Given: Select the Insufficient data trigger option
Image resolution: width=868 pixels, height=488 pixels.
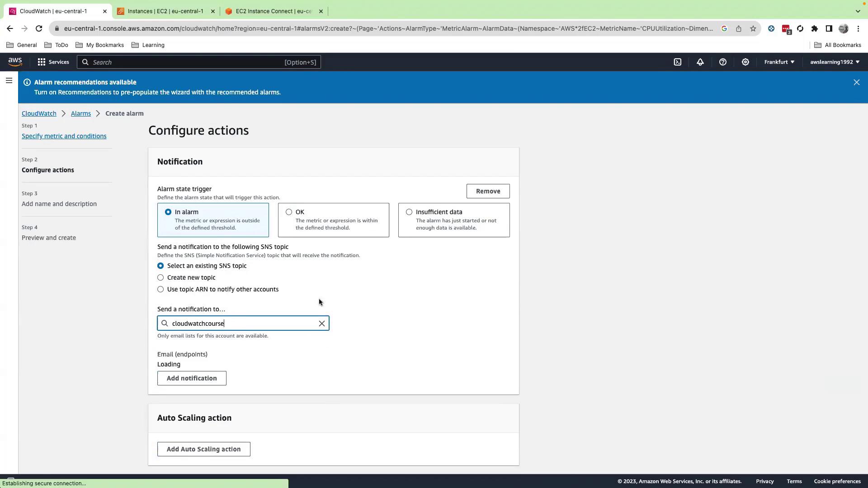Looking at the screenshot, I should click(x=409, y=212).
